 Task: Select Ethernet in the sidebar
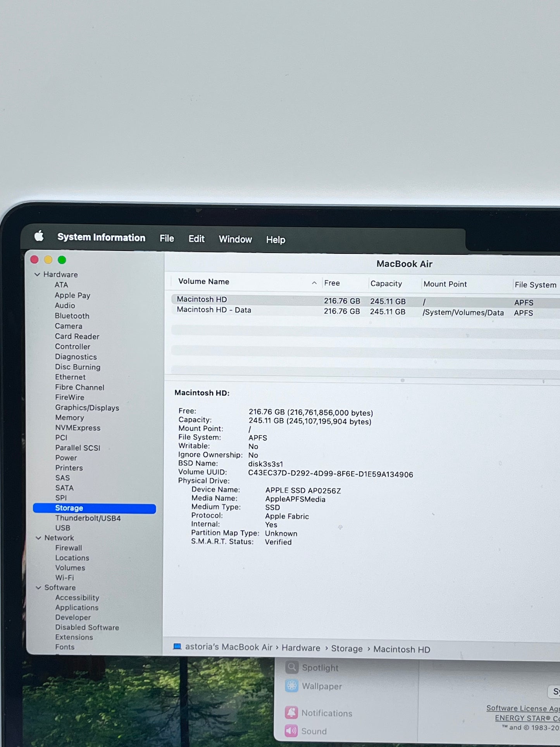click(x=70, y=377)
